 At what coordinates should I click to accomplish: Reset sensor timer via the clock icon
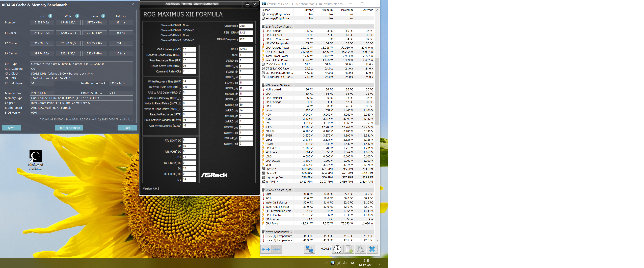tap(337, 249)
